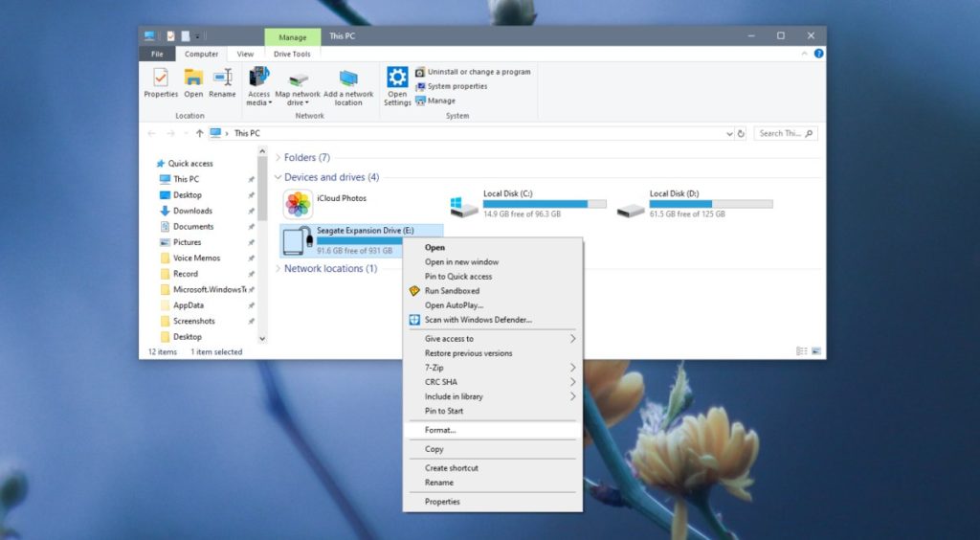Collapse the Devices and drives group
This screenshot has height=540, width=980.
[278, 177]
